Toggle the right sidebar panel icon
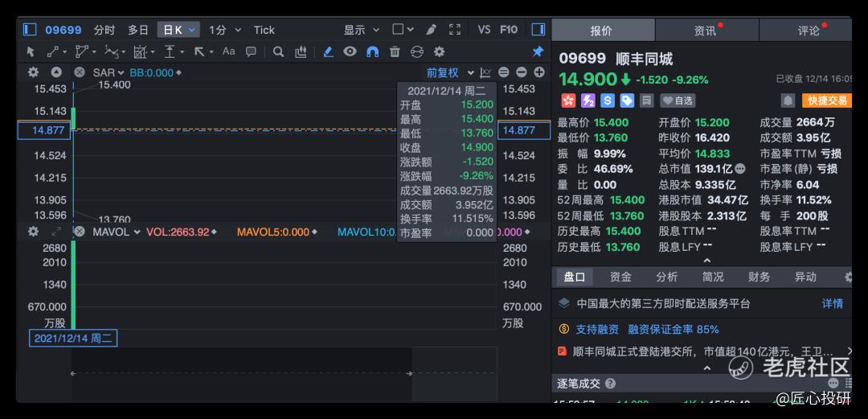868x419 pixels. pyautogui.click(x=538, y=30)
